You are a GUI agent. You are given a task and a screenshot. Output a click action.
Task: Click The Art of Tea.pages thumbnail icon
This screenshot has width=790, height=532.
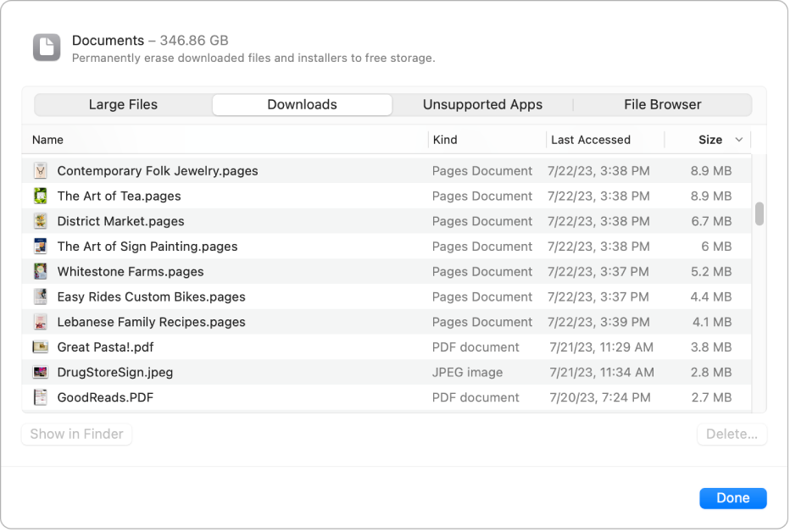point(39,196)
